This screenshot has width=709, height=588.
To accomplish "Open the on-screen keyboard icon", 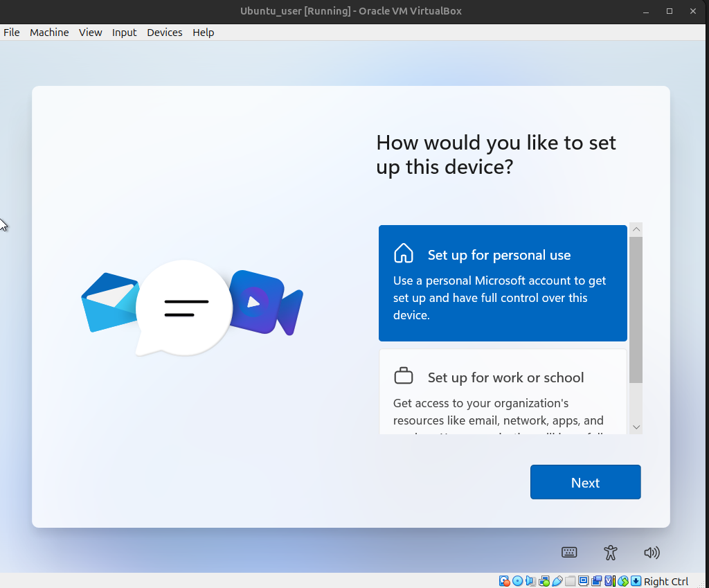I will point(569,552).
